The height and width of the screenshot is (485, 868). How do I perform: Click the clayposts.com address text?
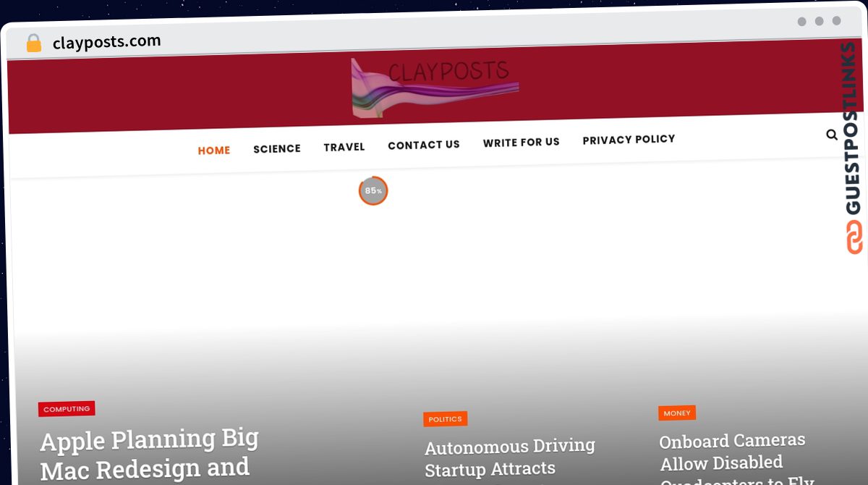[x=107, y=42]
